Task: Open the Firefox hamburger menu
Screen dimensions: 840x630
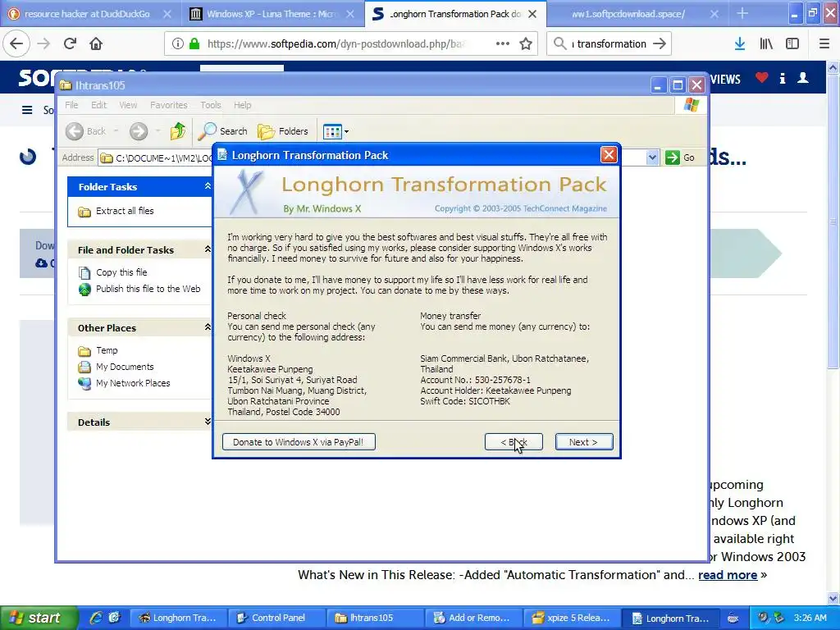Action: click(x=824, y=43)
